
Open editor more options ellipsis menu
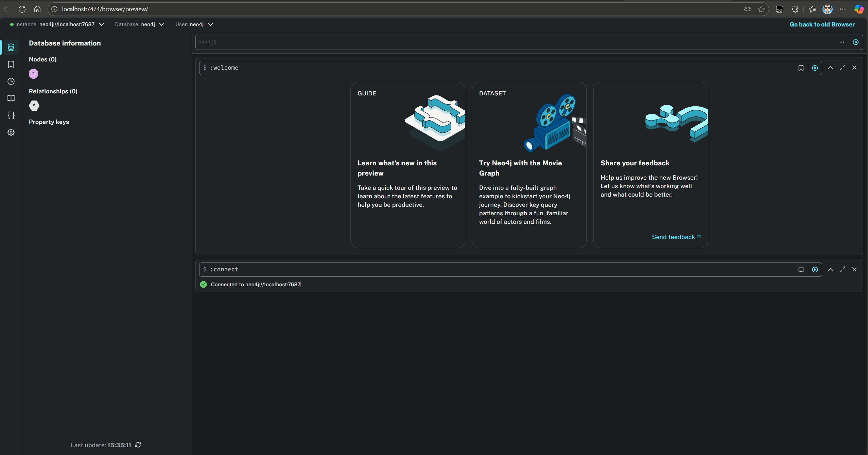[x=841, y=42]
